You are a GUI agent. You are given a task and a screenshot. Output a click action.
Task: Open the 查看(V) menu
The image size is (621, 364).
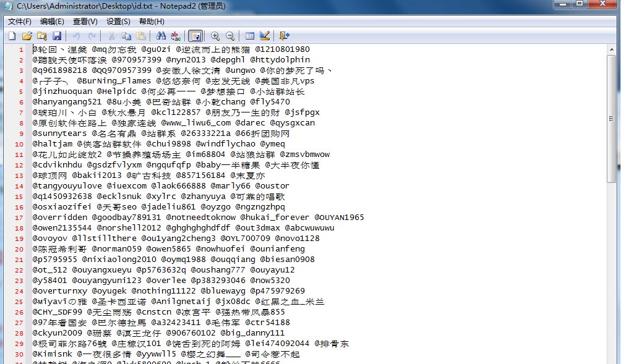tap(85, 22)
